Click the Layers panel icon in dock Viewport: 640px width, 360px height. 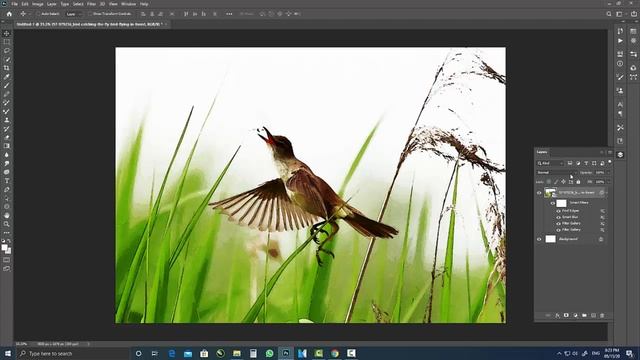point(620,155)
